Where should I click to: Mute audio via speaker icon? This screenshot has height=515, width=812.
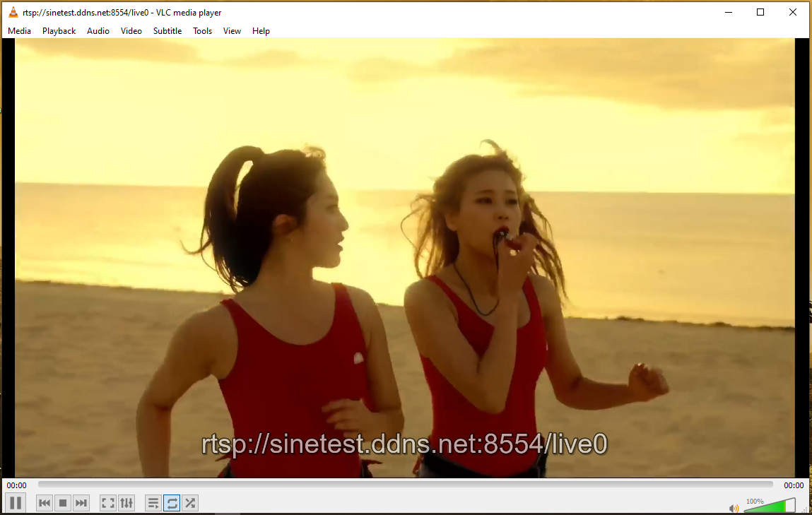point(734,508)
